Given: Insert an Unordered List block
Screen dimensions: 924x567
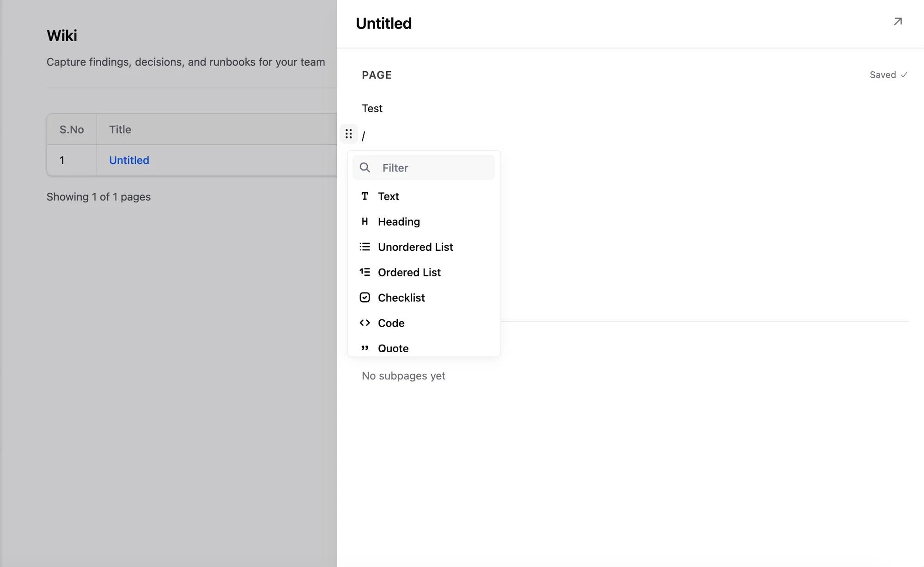Looking at the screenshot, I should 424,247.
